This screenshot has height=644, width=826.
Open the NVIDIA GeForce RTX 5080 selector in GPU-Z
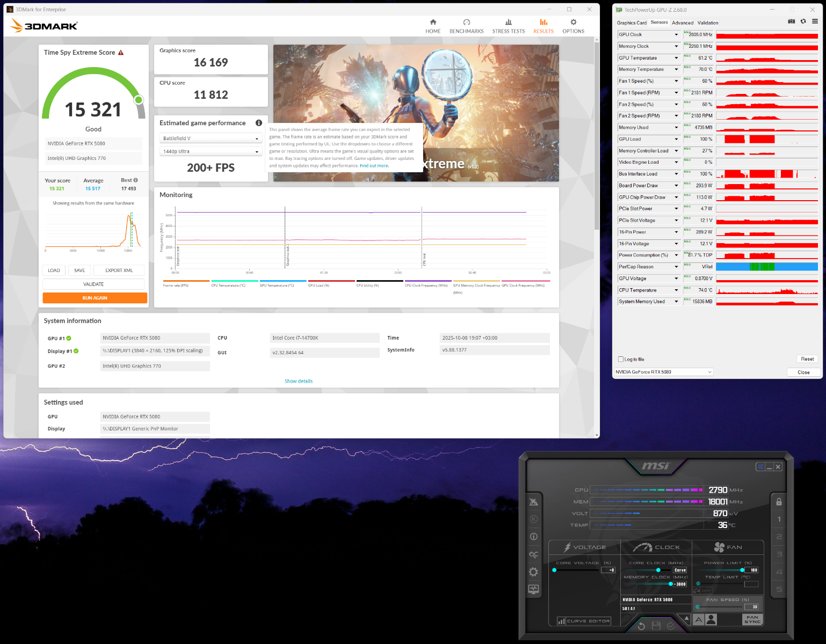664,372
